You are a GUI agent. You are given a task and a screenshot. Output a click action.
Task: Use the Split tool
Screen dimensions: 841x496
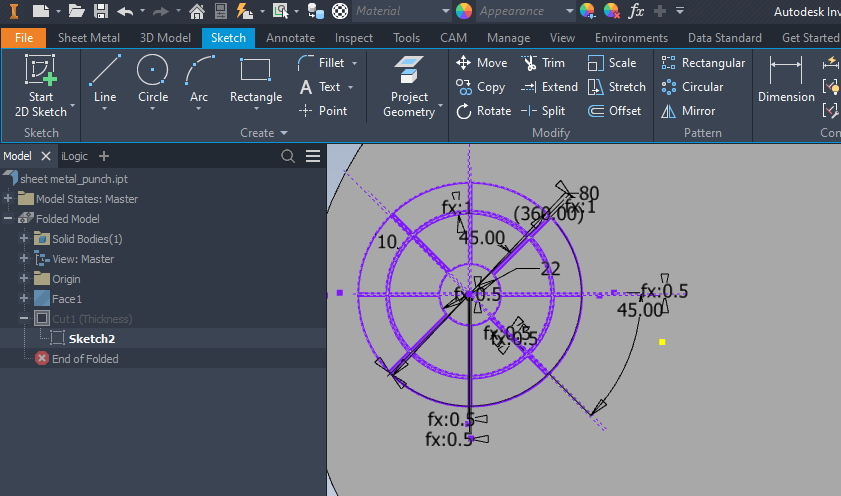coord(543,111)
